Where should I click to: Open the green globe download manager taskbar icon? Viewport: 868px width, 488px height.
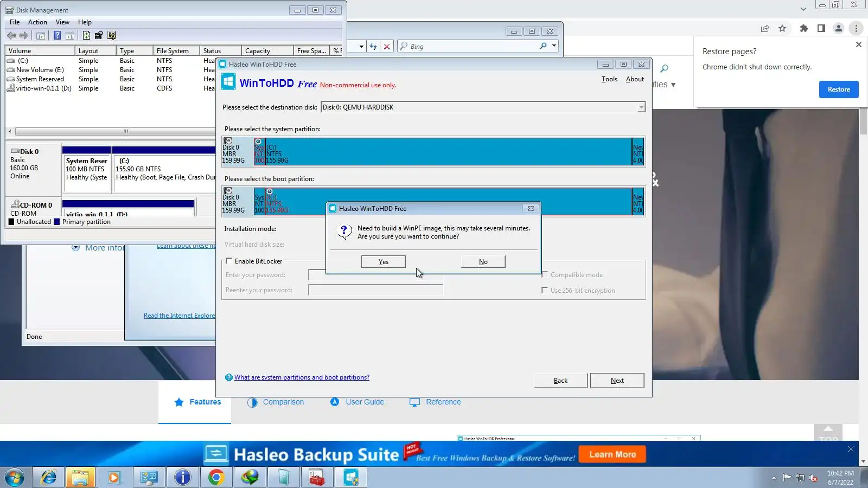pos(250,478)
